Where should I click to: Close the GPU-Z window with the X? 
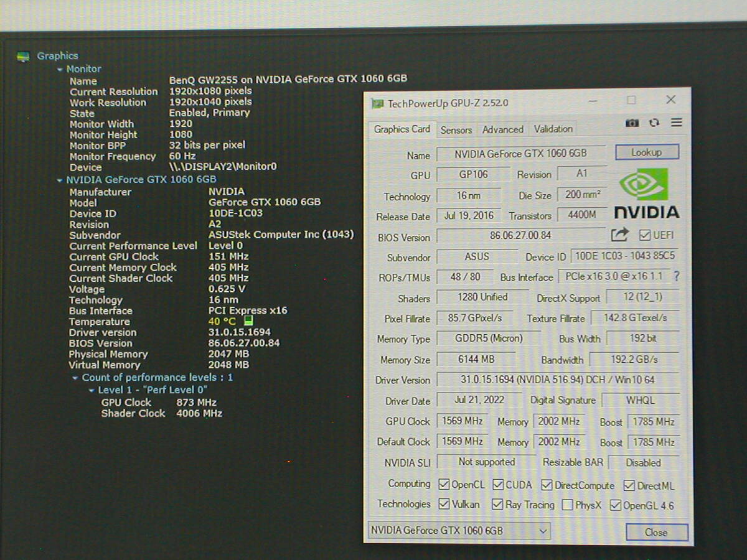pyautogui.click(x=670, y=100)
